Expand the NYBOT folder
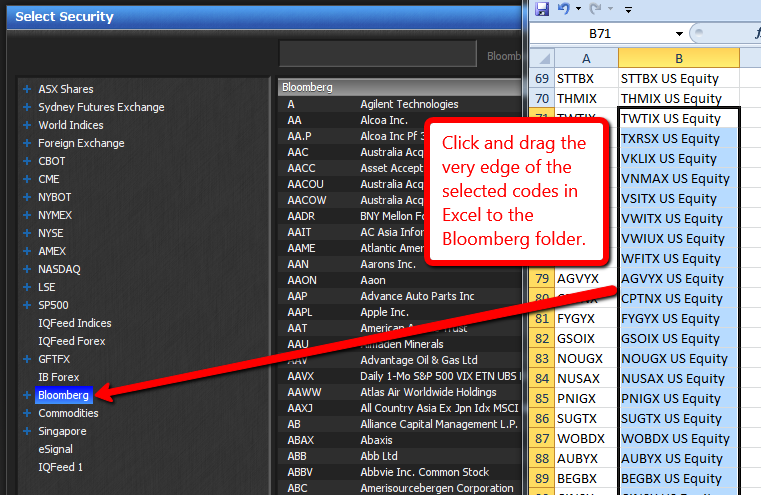Image resolution: width=761 pixels, height=495 pixels. [x=27, y=197]
